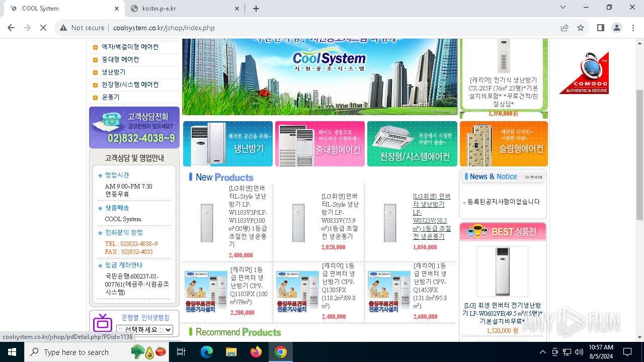Launch Microsoft Edge from taskbar
Image resolution: width=644 pixels, height=362 pixels.
click(207, 352)
